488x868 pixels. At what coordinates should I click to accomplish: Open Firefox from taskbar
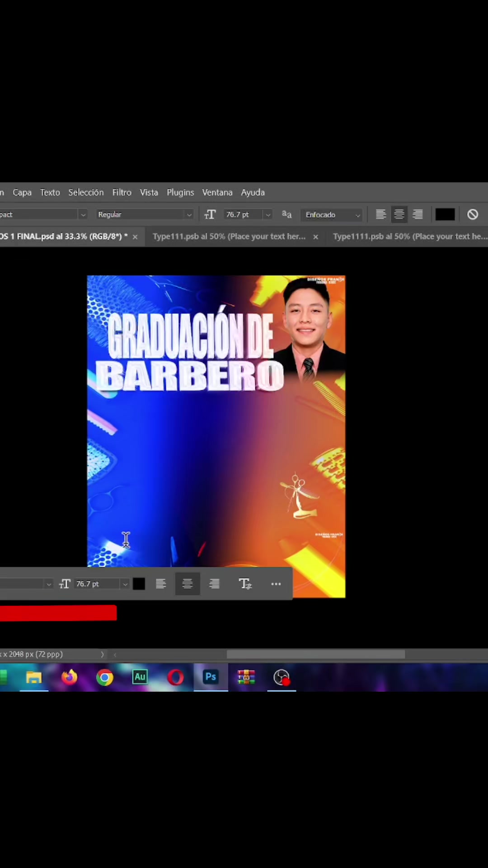click(x=69, y=677)
